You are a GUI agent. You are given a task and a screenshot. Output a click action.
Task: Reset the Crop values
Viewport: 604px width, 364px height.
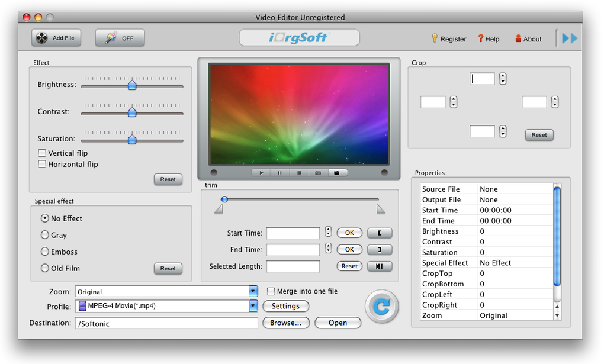[x=539, y=135]
